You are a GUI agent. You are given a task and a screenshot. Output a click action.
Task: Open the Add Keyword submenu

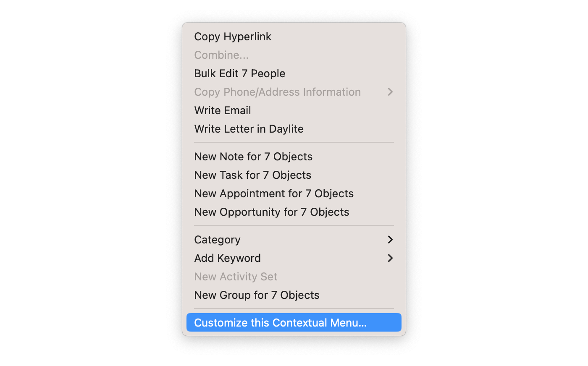[x=227, y=258]
